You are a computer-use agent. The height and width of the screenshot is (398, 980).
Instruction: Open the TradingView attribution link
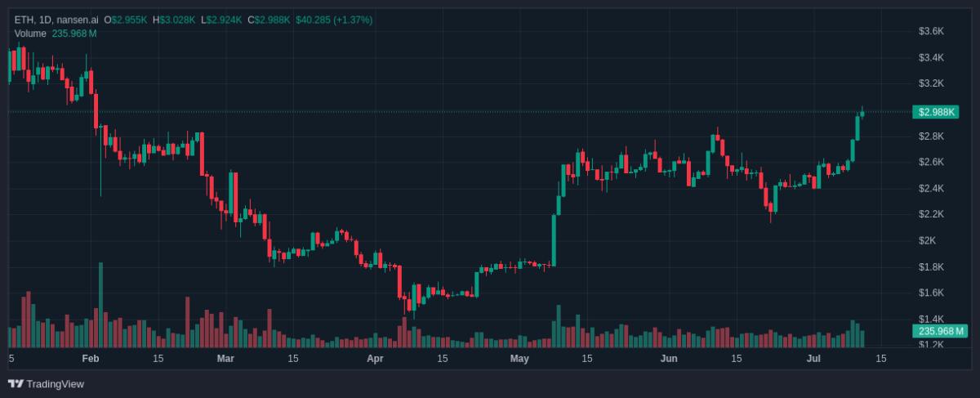pyautogui.click(x=46, y=384)
